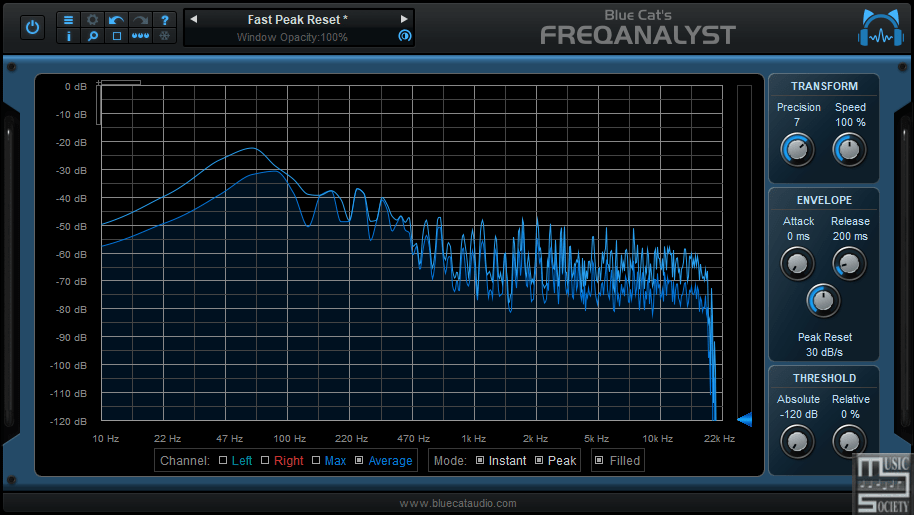Click the 10 Hz frequency axis label
Screen dimensions: 914x515
coord(106,439)
